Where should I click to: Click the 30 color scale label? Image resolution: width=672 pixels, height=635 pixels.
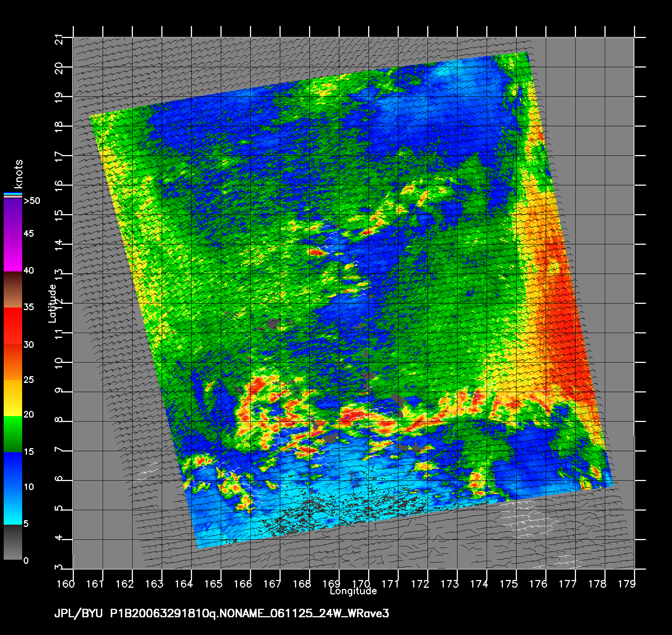(29, 345)
